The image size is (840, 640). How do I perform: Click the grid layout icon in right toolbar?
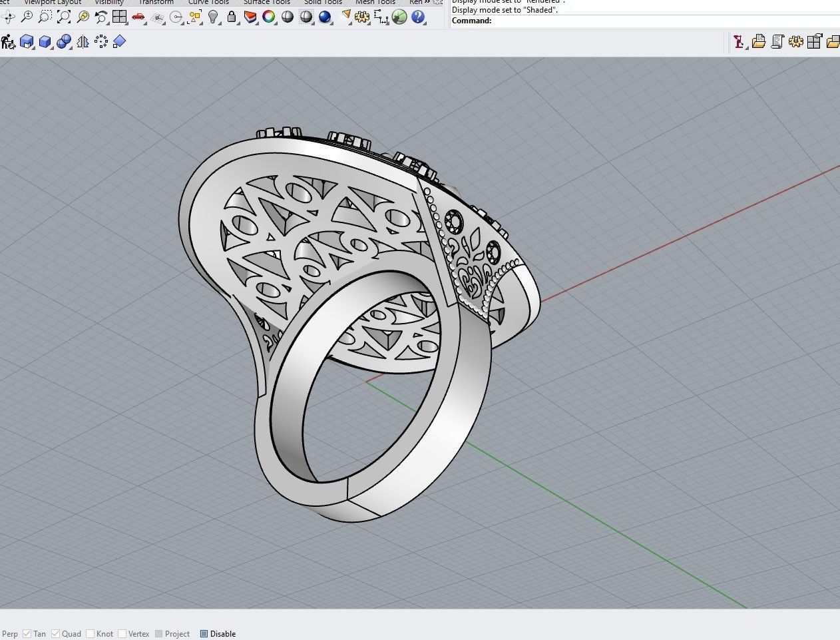pos(814,42)
